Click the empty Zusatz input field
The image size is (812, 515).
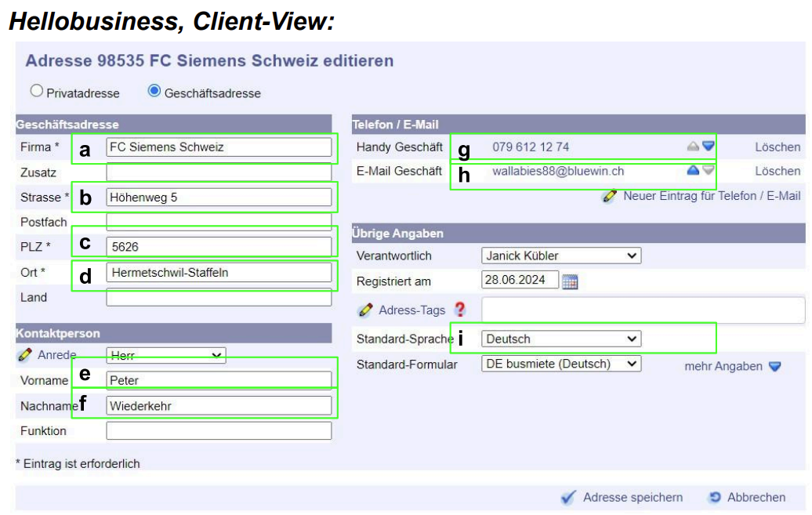tap(219, 172)
